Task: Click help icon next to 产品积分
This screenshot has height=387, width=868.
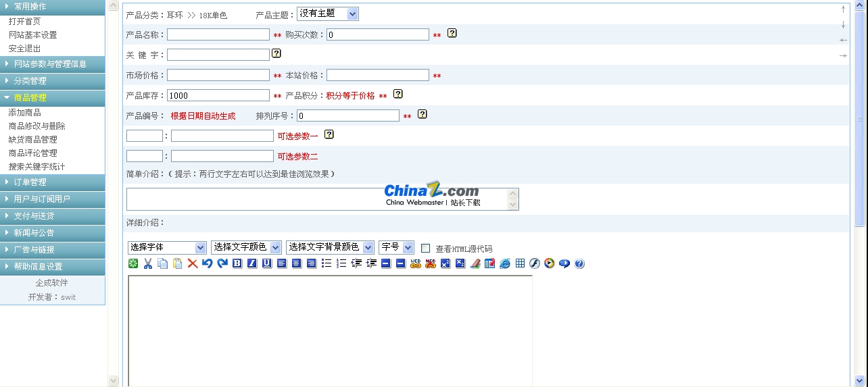Action: [x=398, y=94]
